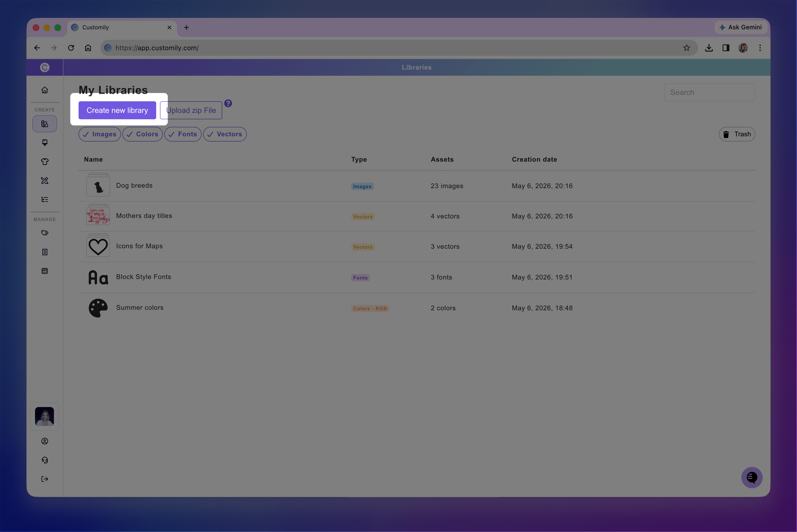Toggle the Images filter chip
Viewport: 797px width, 532px height.
(x=99, y=134)
